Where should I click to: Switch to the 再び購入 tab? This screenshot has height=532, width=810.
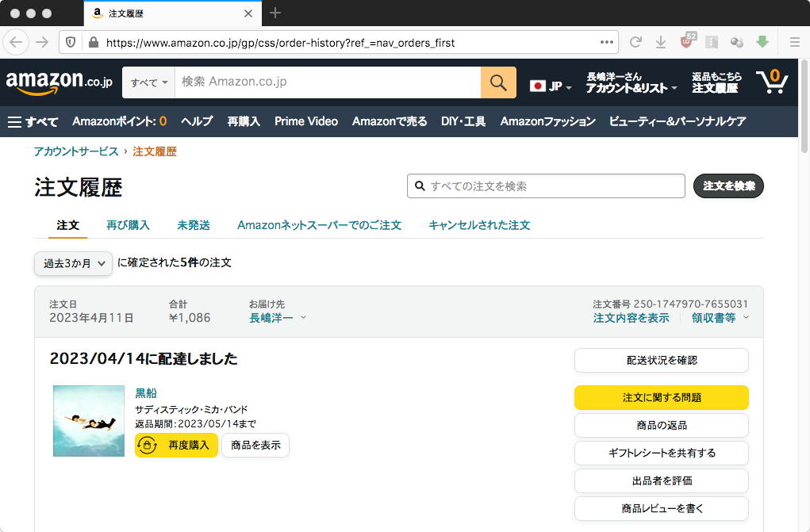[128, 225]
